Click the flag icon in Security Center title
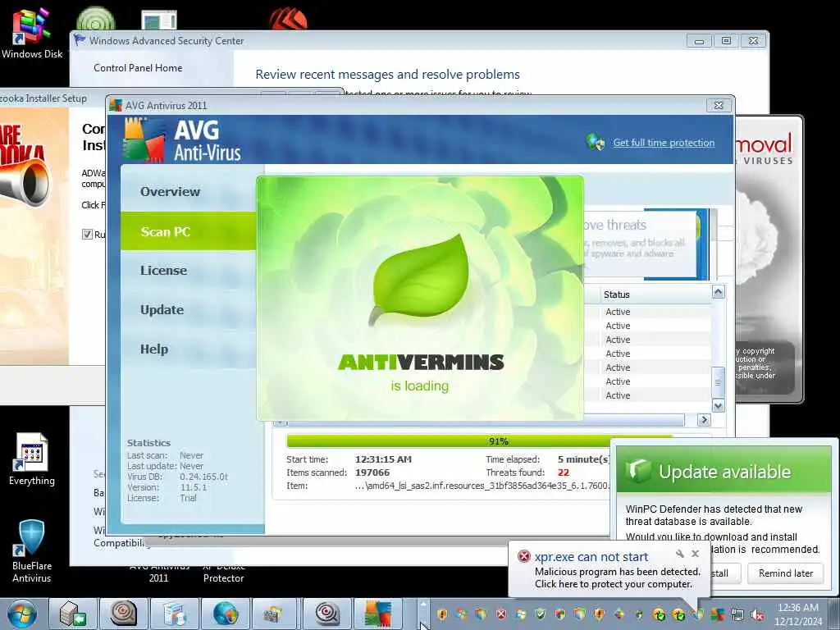Viewport: 840px width, 630px height. tap(80, 40)
